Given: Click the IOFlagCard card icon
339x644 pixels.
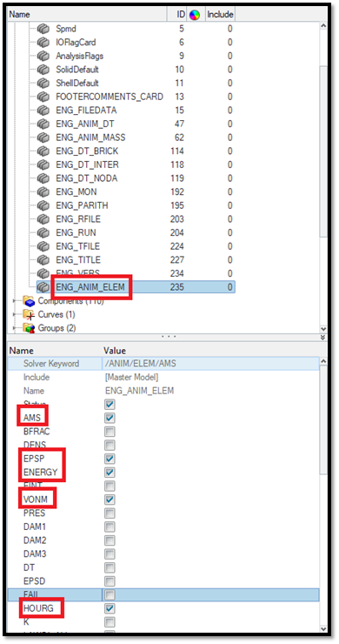Looking at the screenshot, I should [x=43, y=43].
